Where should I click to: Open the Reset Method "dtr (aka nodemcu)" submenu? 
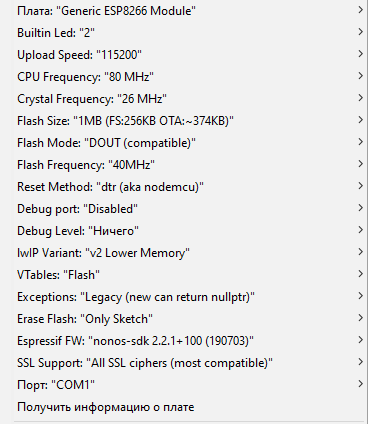(x=190, y=187)
